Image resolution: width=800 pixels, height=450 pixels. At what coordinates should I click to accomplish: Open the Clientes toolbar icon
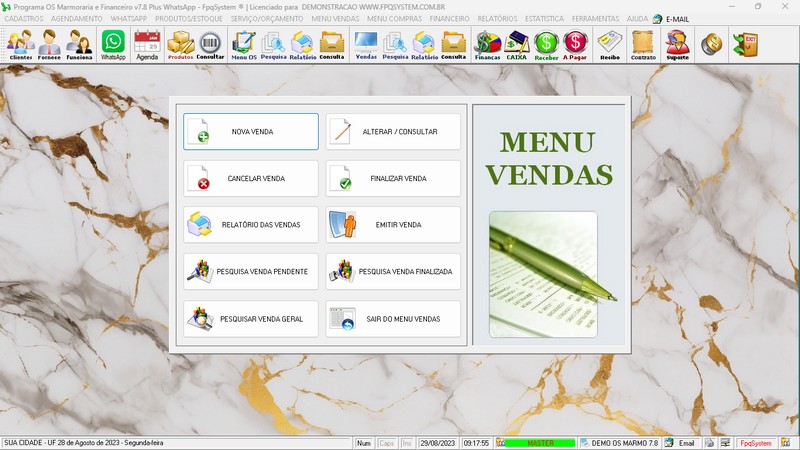(x=21, y=45)
